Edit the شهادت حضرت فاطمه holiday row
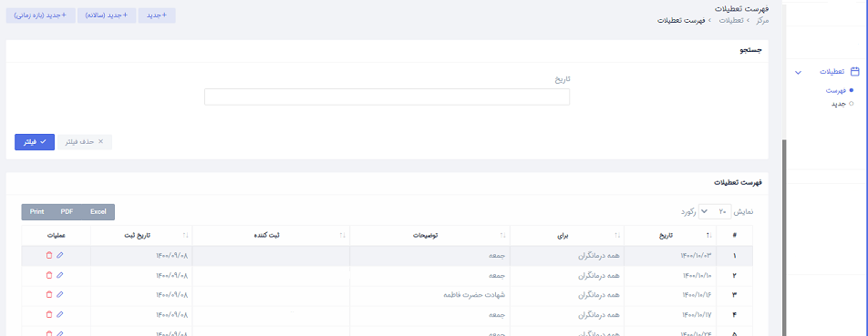The height and width of the screenshot is (336, 868). 60,294
